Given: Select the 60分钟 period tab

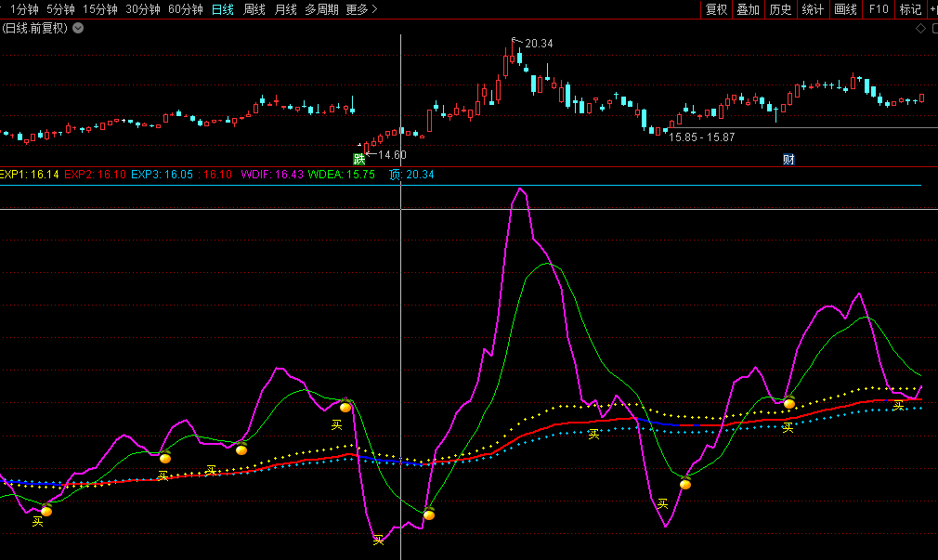Looking at the screenshot, I should coord(185,9).
